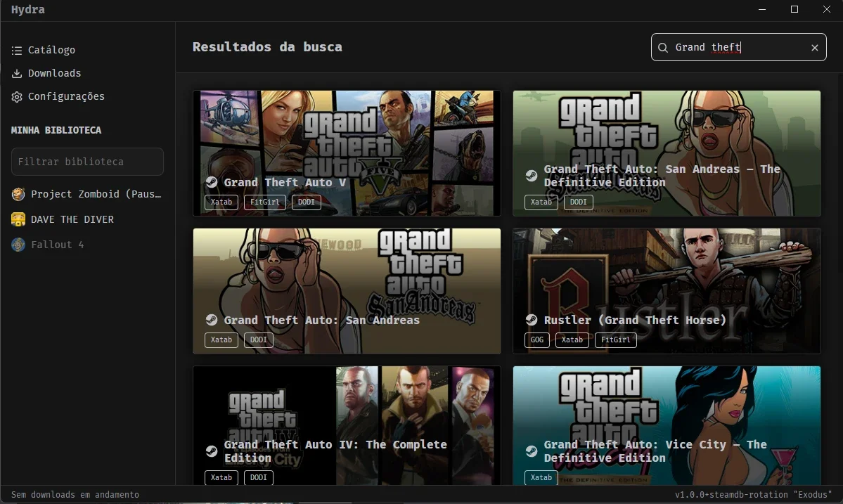Open Project Zomboid from library
Screen dimensions: 843x504
click(87, 194)
